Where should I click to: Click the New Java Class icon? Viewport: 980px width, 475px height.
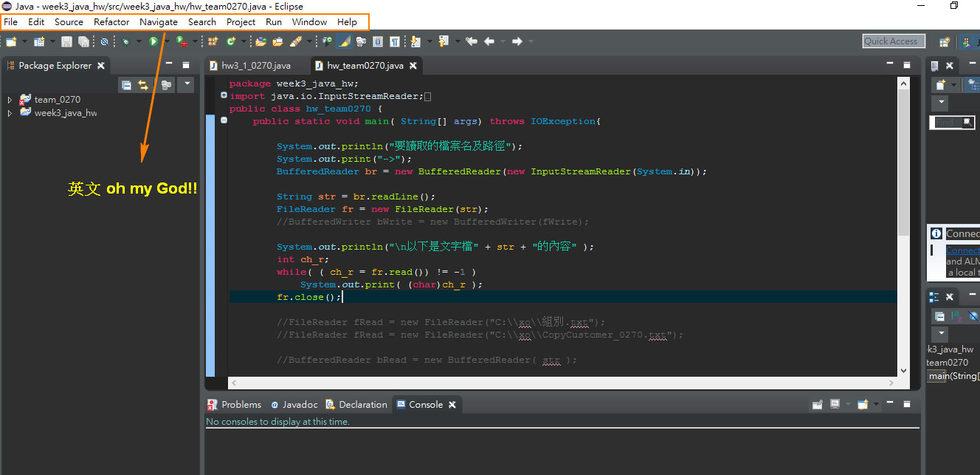(232, 41)
